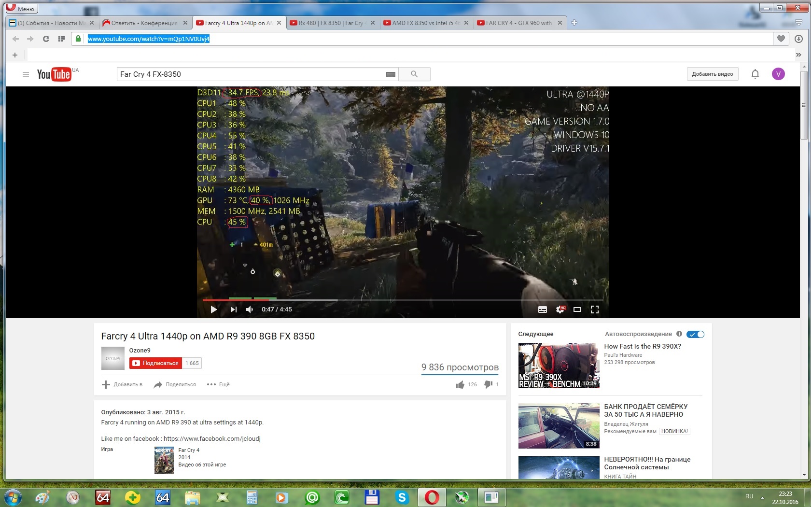This screenshot has height=507, width=812.
Task: Enter fullscreen video mode
Action: (595, 310)
